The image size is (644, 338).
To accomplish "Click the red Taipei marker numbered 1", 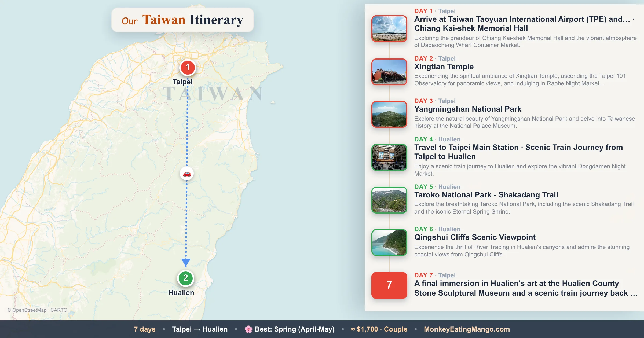I will [188, 67].
